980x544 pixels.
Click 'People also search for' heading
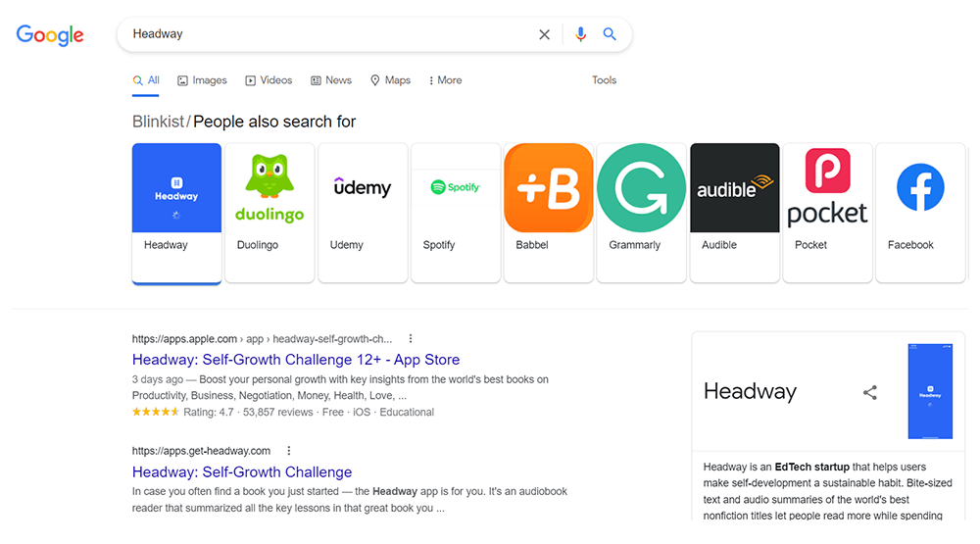click(x=274, y=122)
